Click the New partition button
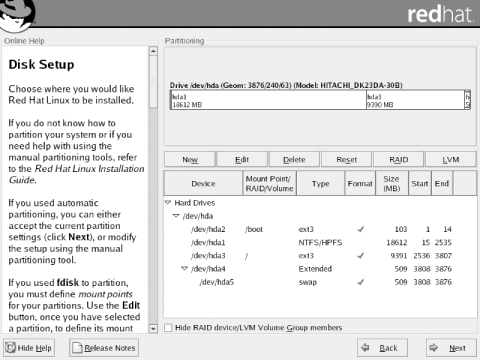481x360 pixels. pos(190,160)
